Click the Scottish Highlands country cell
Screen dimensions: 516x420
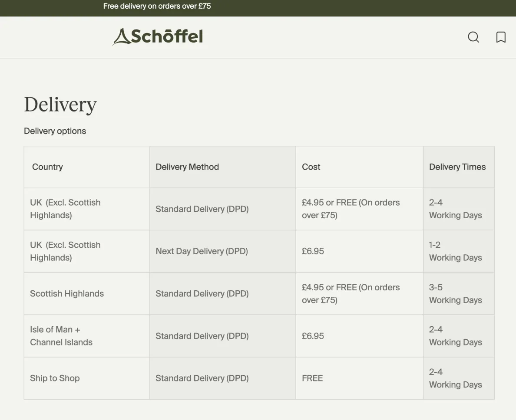pyautogui.click(x=67, y=294)
